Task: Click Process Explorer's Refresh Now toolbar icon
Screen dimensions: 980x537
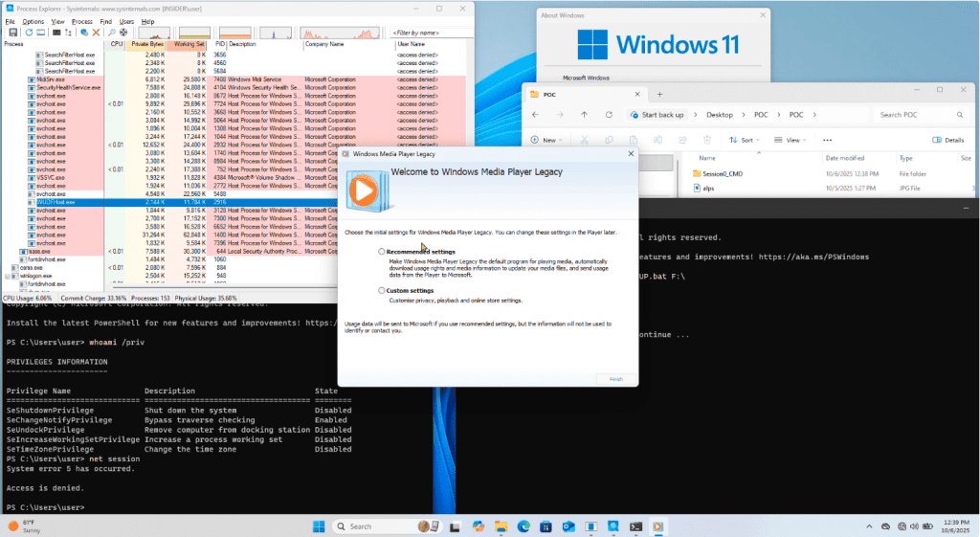Action: tap(29, 33)
